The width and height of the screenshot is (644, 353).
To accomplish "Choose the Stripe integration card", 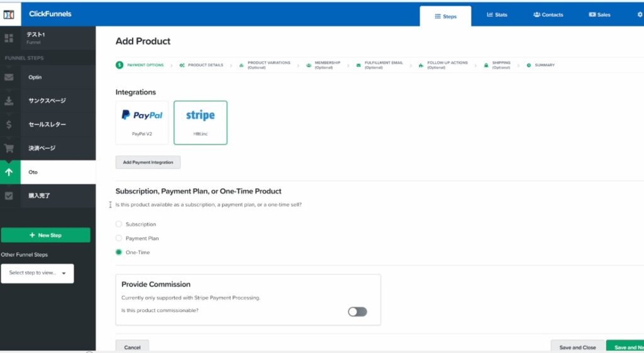I will 201,123.
